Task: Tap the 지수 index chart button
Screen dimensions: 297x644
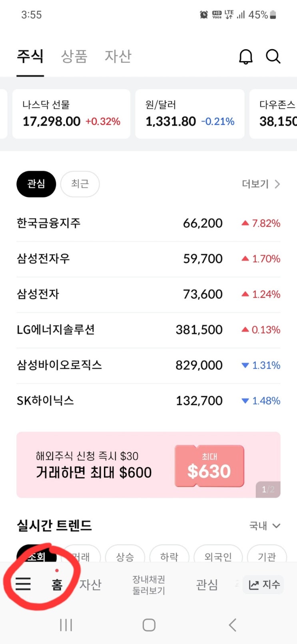Action: [x=263, y=585]
